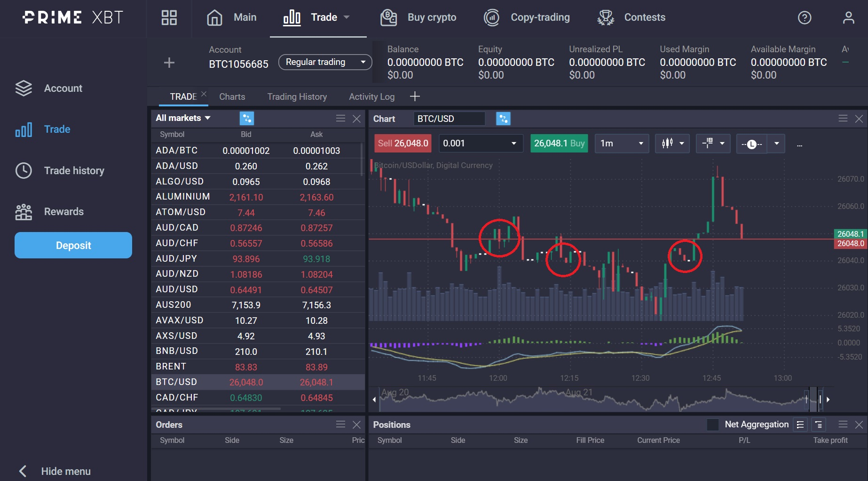Open the sidebar Account section
Image resolution: width=868 pixels, height=481 pixels.
point(48,88)
